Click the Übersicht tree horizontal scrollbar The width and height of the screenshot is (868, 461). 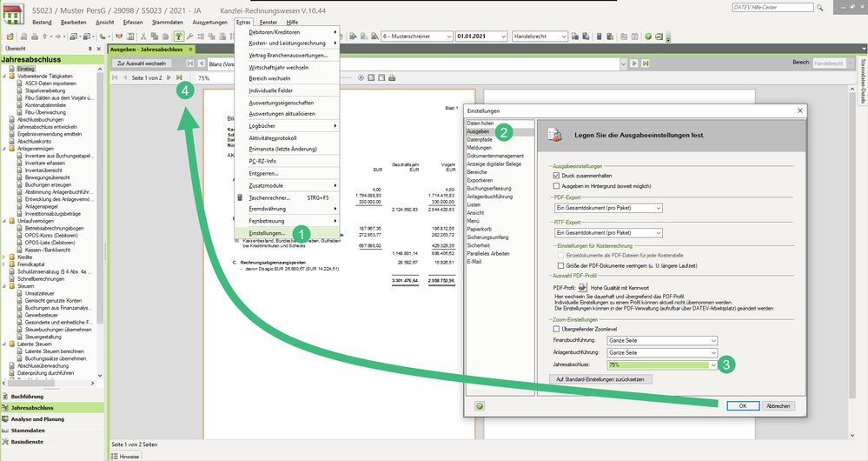(49, 383)
